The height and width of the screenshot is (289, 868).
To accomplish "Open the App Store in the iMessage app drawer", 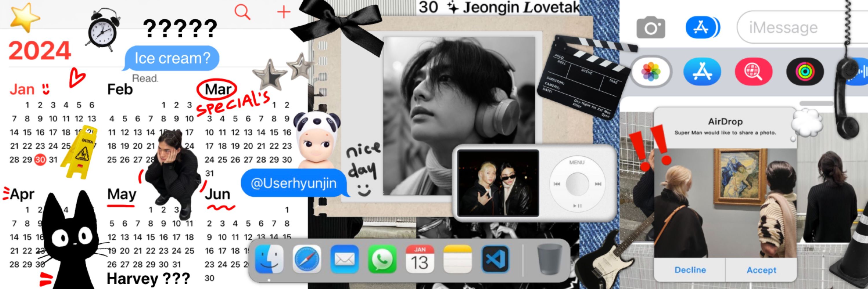I will [702, 72].
